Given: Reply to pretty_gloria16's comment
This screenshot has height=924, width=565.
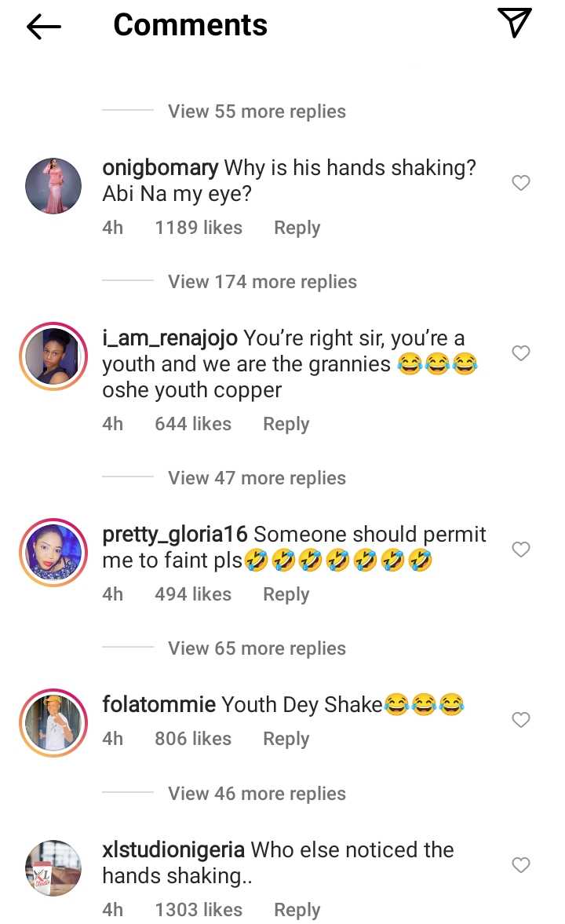Looking at the screenshot, I should click(x=286, y=594).
